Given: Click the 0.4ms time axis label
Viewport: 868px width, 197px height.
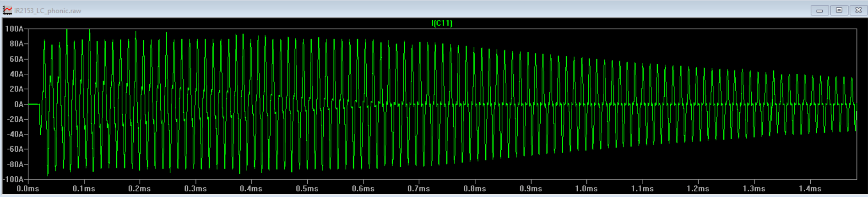Looking at the screenshot, I should 251,189.
